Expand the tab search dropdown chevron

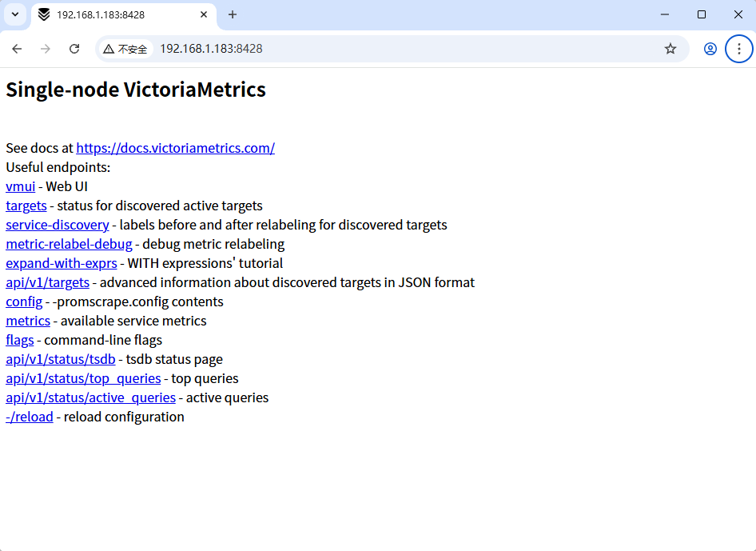click(x=15, y=14)
